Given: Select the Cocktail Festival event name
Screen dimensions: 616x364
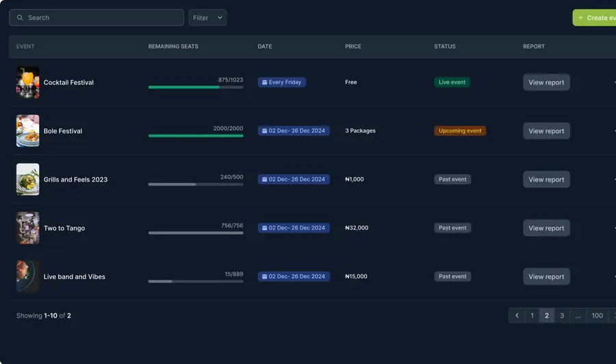Looking at the screenshot, I should (68, 83).
